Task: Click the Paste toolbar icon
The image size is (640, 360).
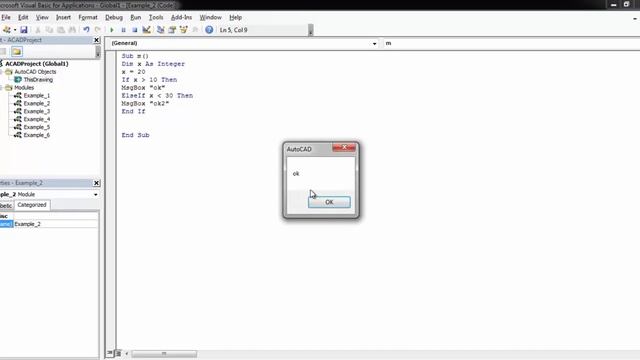Action: tap(61, 30)
